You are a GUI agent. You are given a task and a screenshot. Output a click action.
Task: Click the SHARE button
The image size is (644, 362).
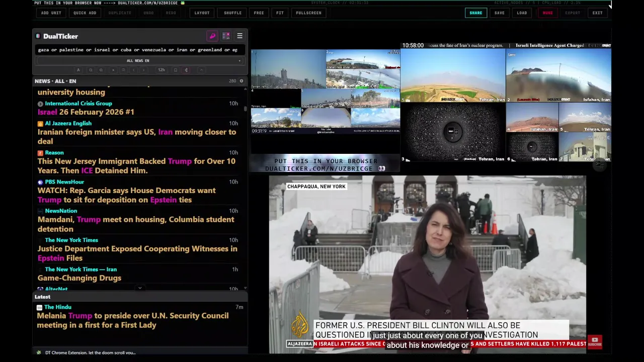(x=475, y=13)
